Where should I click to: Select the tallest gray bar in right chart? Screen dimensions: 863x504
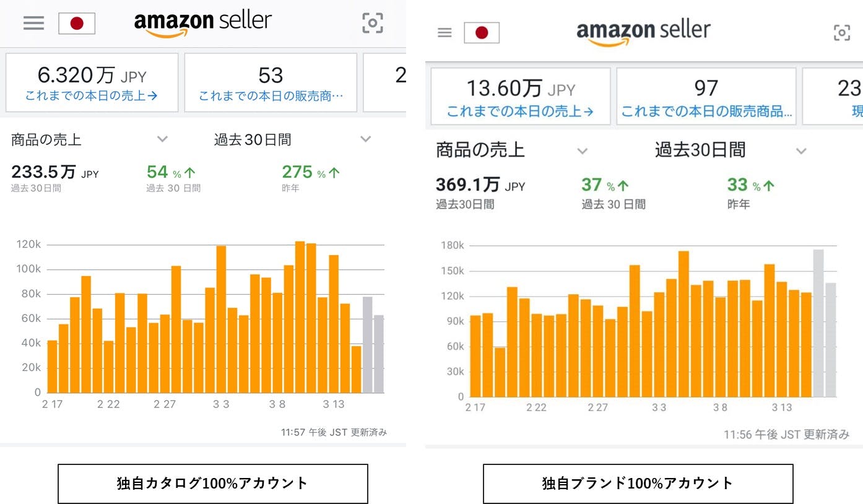click(818, 323)
